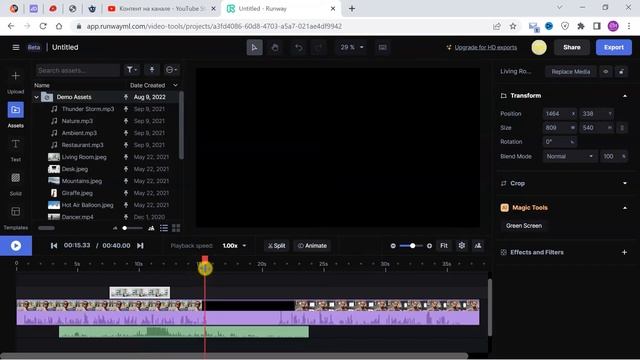
Task: Zoom out the timeline
Action: pos(393,246)
